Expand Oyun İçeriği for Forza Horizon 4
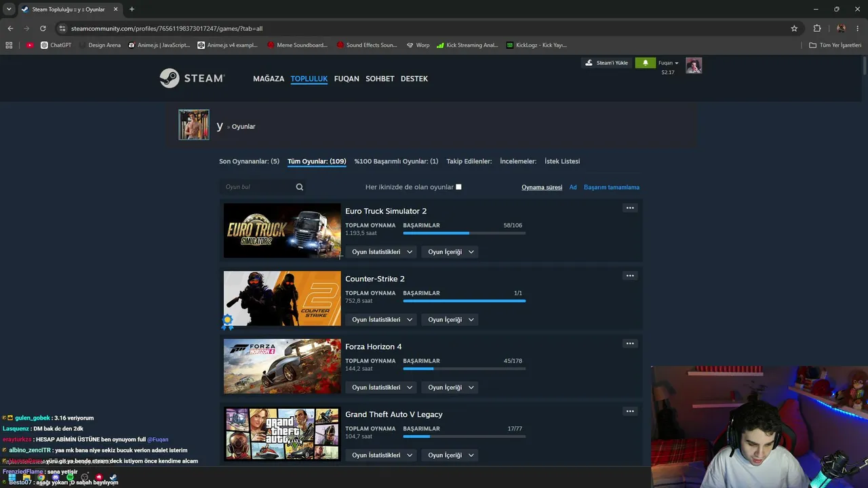The image size is (868, 488). pyautogui.click(x=450, y=388)
